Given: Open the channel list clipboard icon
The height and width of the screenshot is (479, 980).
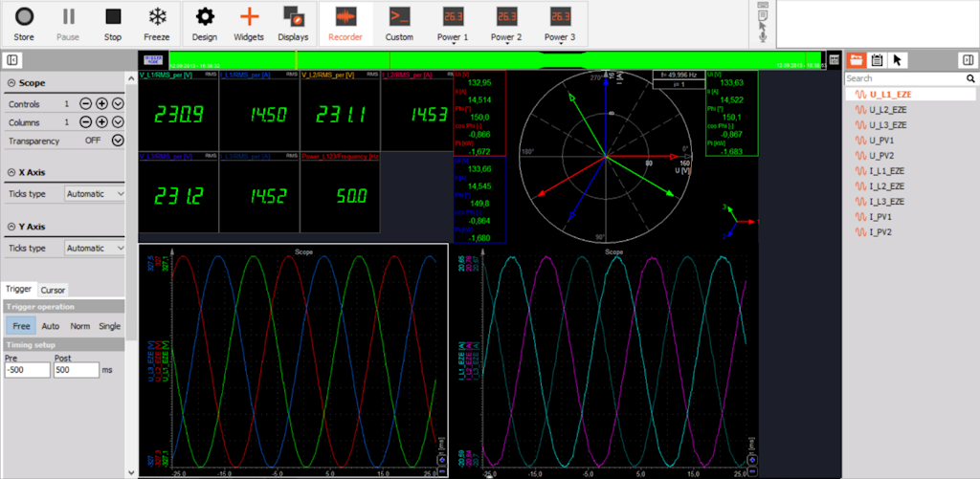Looking at the screenshot, I should 877,60.
